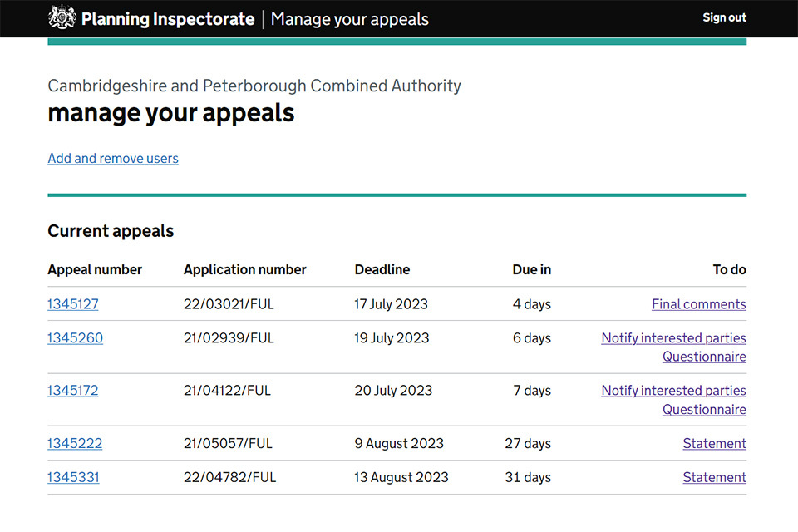Open Add and remove users

113,158
